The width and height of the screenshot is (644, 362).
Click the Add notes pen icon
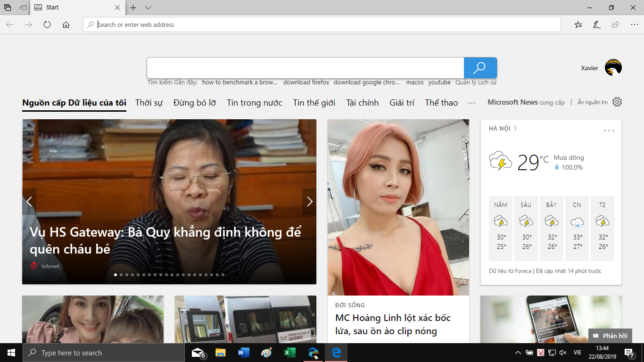[596, 25]
